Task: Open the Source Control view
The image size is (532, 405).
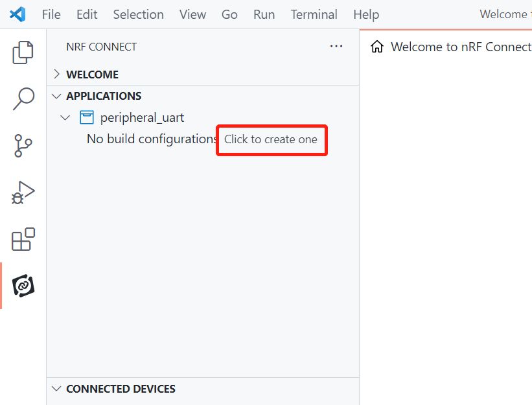Action: 23,146
